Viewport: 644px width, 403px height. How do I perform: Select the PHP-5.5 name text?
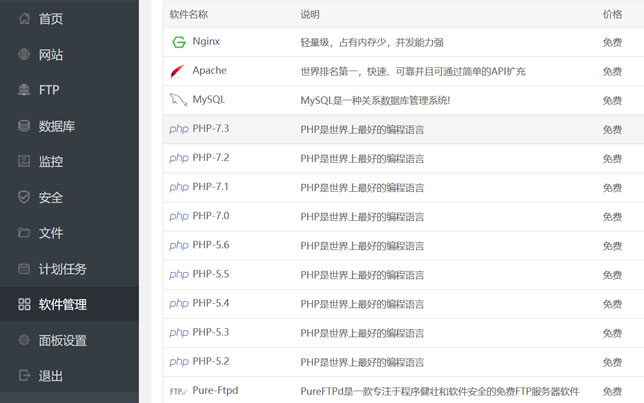[x=211, y=274]
